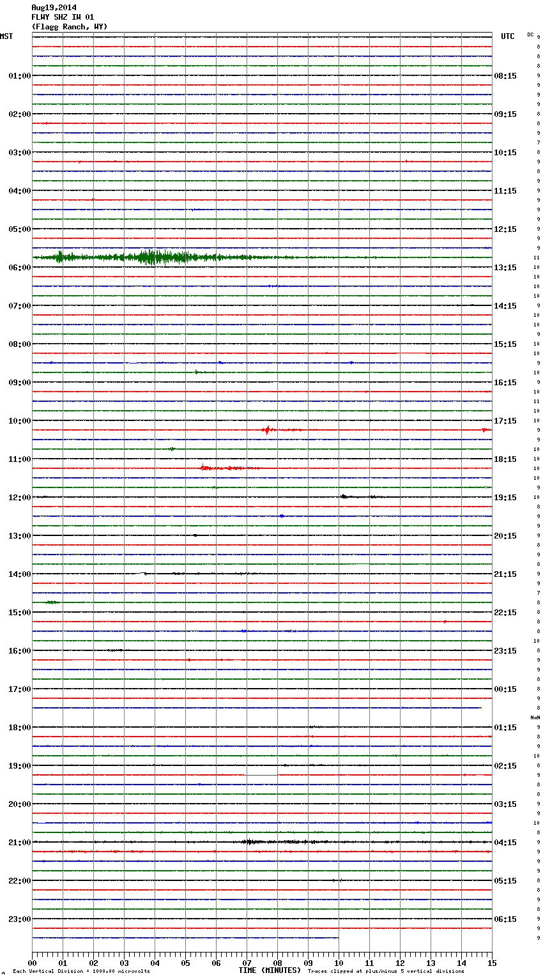543x980 pixels.
Task: Click minute tick 15 on the bottom axis
Action: 492,963
